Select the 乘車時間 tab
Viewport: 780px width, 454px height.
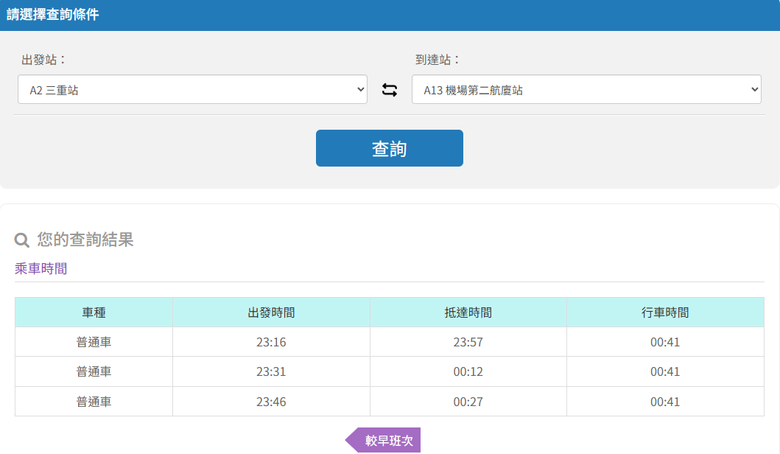coord(41,269)
